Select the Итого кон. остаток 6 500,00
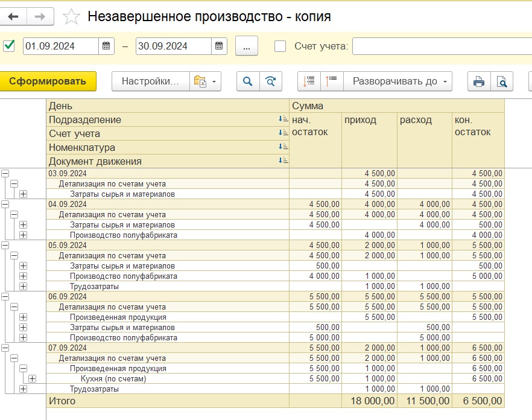Image resolution: width=532 pixels, height=420 pixels. (478, 401)
